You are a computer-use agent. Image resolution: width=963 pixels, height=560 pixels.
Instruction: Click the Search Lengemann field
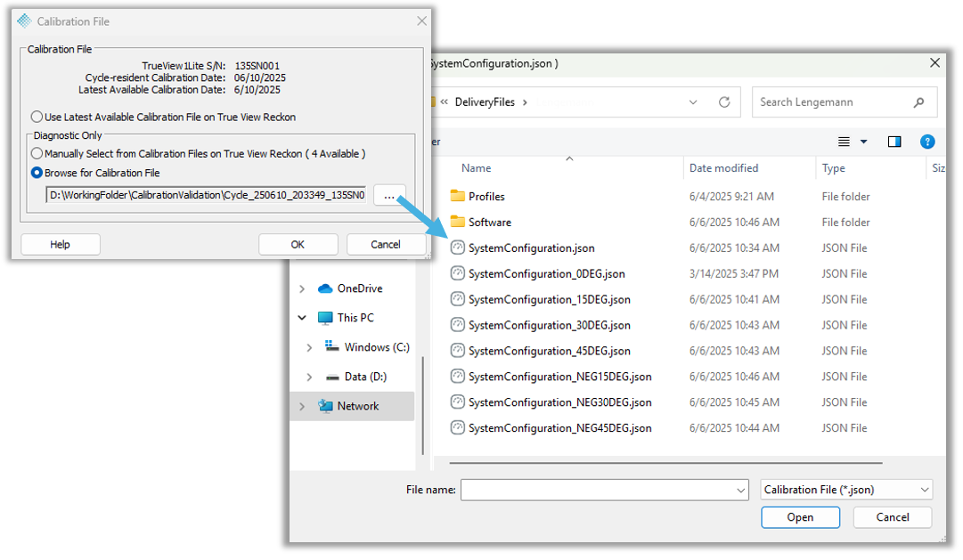click(x=844, y=101)
